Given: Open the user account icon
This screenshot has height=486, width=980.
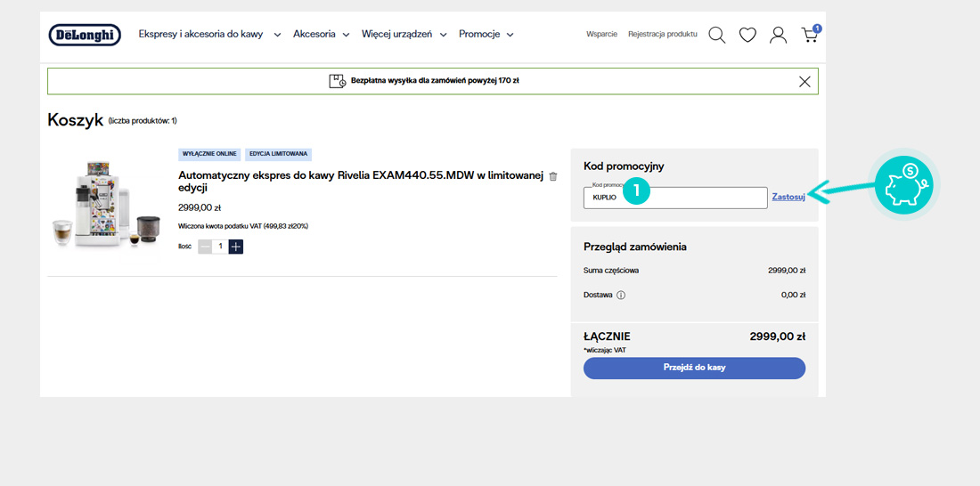Looking at the screenshot, I should (x=778, y=35).
